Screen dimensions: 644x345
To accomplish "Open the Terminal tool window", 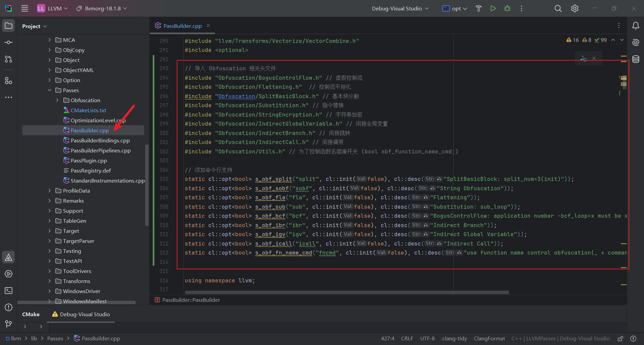I will [x=9, y=291].
